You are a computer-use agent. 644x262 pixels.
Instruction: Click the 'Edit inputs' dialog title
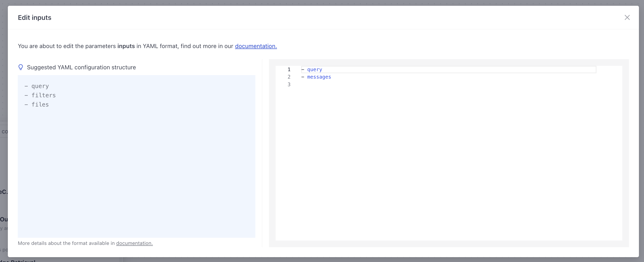pyautogui.click(x=35, y=18)
